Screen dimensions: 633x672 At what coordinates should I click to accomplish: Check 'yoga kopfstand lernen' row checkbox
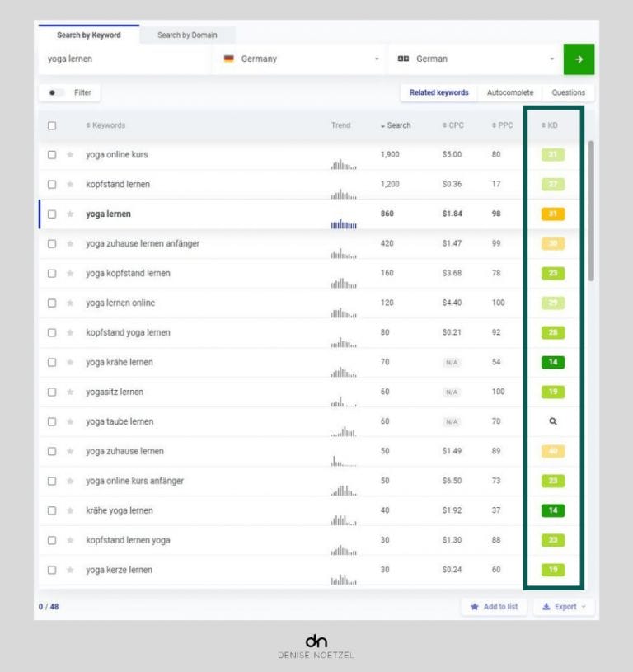(x=52, y=274)
